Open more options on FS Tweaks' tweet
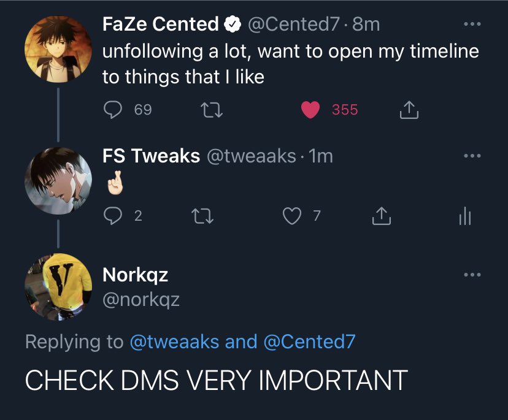The image size is (508, 420). [471, 156]
